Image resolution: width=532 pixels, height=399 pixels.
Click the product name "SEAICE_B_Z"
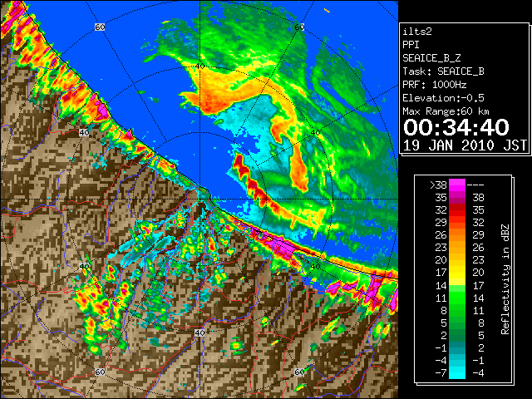coord(431,58)
